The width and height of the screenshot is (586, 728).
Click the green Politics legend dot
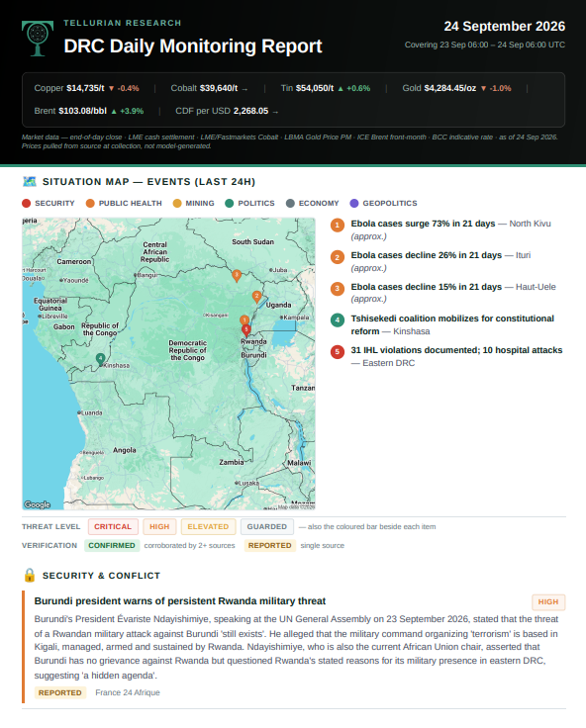(x=229, y=203)
